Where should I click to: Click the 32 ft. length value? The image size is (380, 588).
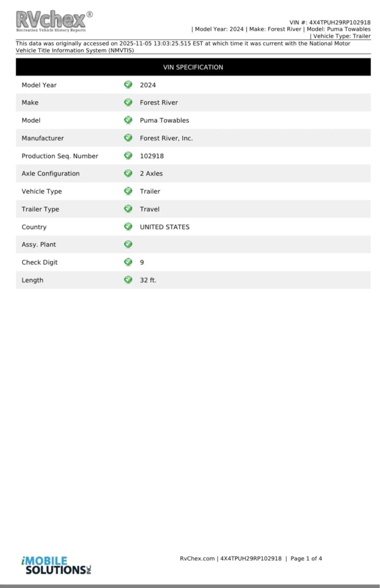(x=148, y=280)
